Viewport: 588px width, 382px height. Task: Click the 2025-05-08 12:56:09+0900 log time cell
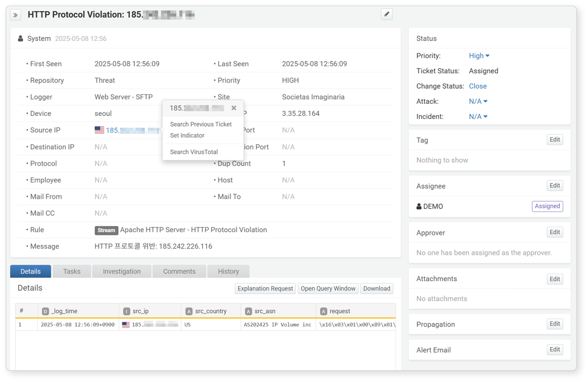click(77, 325)
